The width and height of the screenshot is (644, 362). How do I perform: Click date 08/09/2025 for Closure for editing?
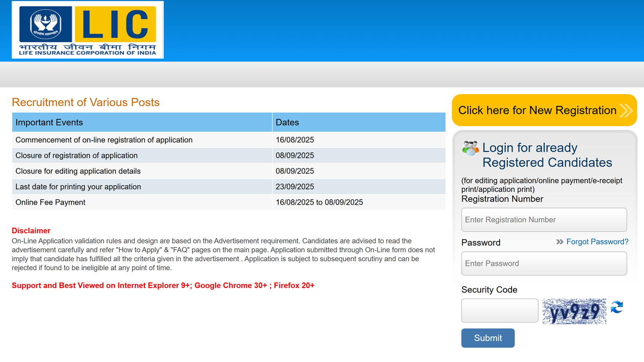coord(295,171)
